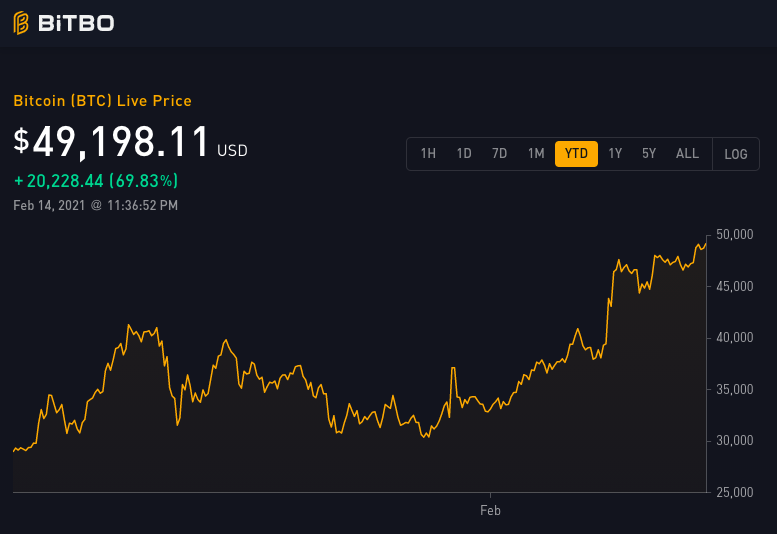
Task: Show the ALL time price chart
Action: point(687,154)
